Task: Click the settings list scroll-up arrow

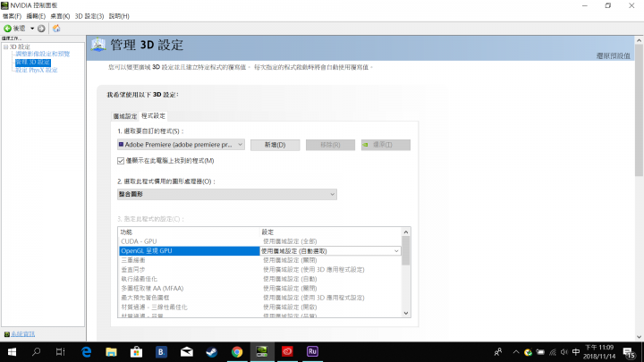Action: tap(406, 232)
